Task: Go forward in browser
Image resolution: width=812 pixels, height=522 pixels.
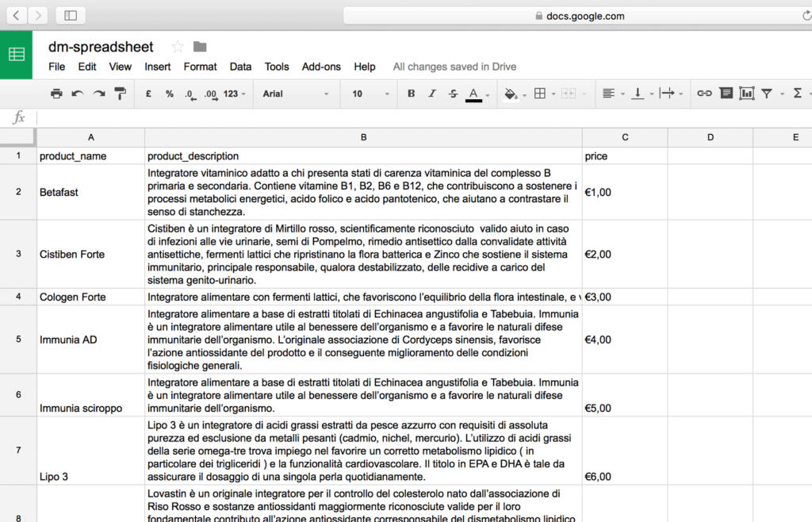Action: coord(38,16)
